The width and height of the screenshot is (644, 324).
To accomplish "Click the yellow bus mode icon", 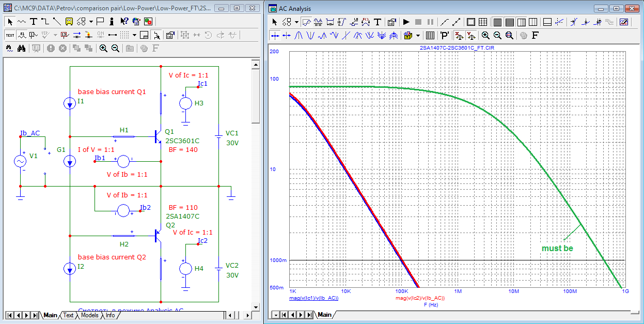I will tap(69, 22).
